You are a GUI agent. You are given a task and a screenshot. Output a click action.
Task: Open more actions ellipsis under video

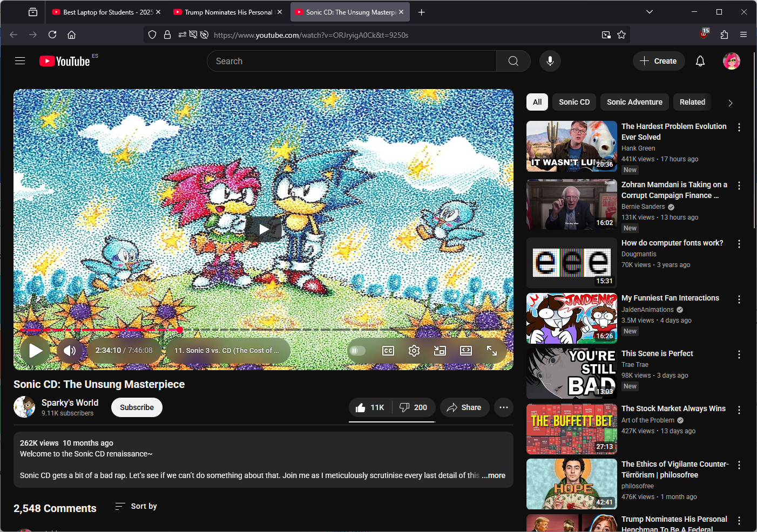tap(503, 407)
